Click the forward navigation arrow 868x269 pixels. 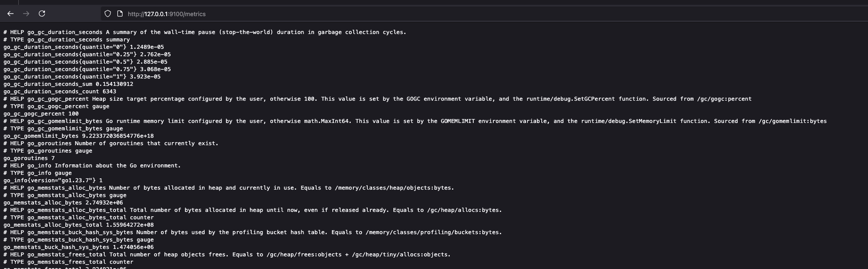[x=26, y=14]
